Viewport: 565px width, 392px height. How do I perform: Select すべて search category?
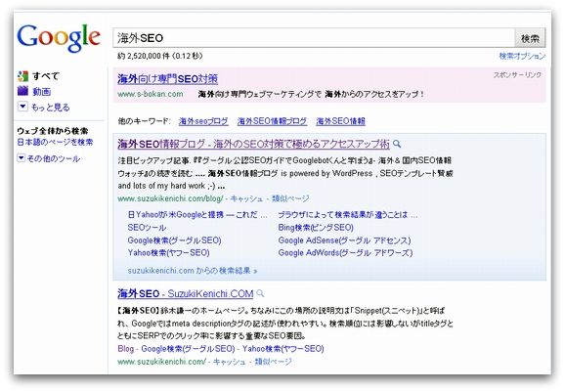[45, 76]
